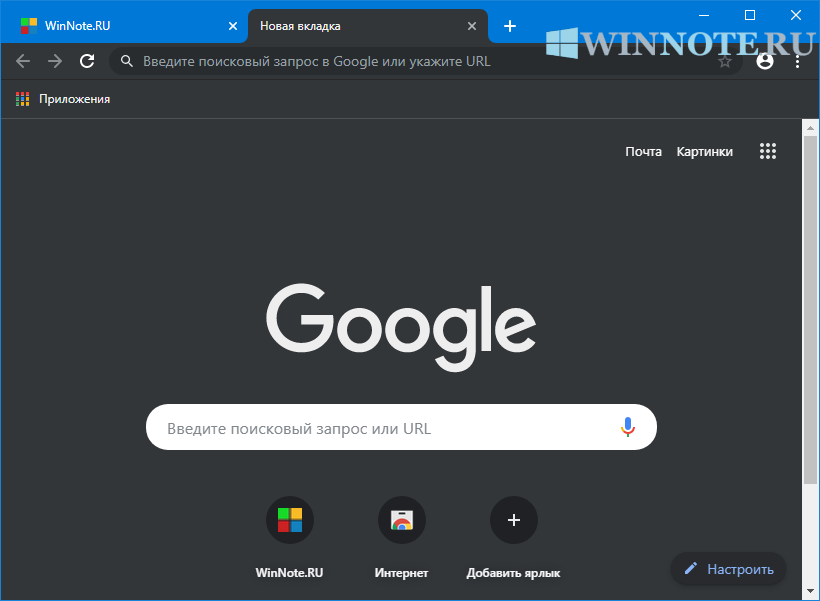The height and width of the screenshot is (601, 820).
Task: Open the Почта link
Action: click(x=643, y=152)
